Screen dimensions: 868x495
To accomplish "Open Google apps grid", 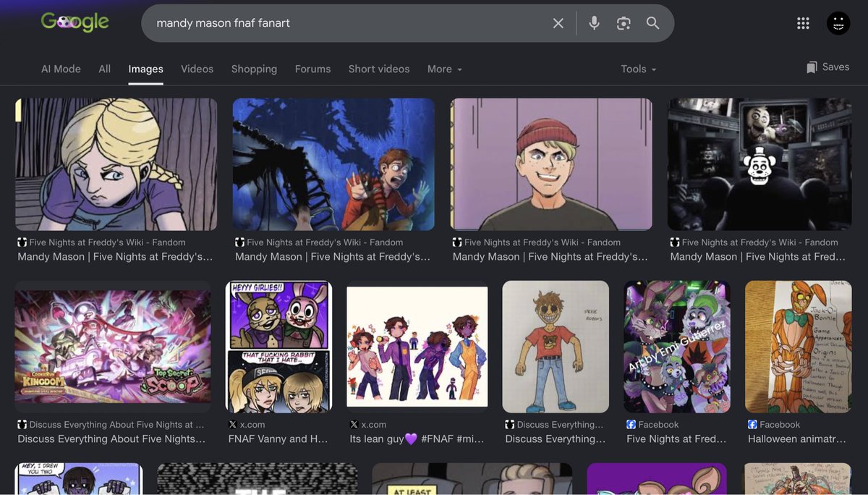I will click(803, 23).
